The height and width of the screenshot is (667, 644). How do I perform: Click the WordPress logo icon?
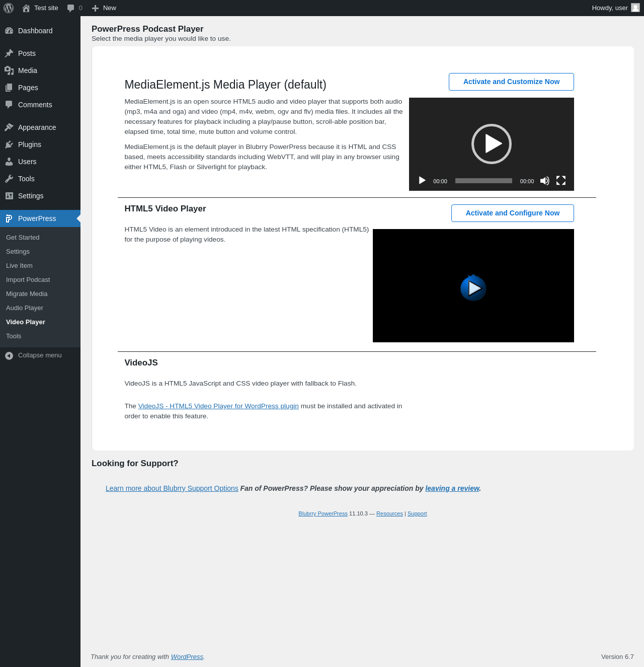9,8
